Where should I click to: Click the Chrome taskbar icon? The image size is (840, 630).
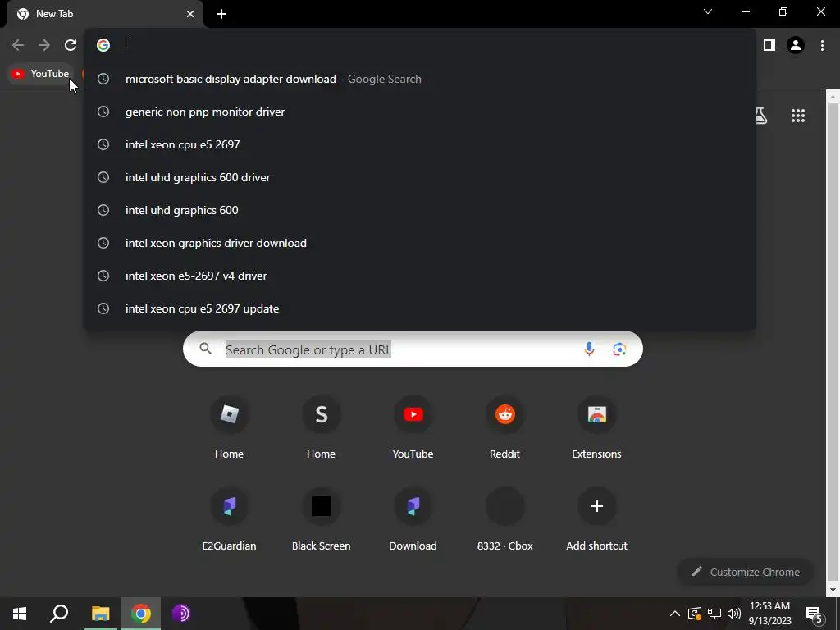[x=141, y=614]
